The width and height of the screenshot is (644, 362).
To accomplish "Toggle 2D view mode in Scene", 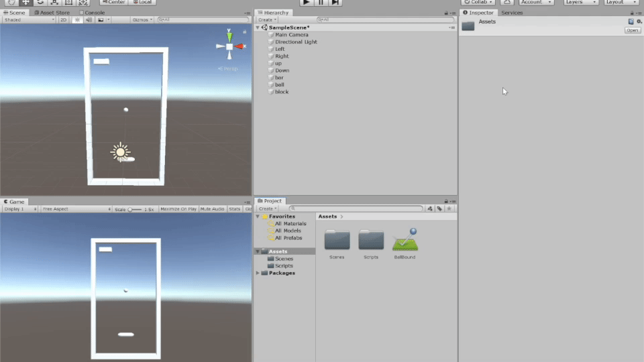I will point(63,20).
